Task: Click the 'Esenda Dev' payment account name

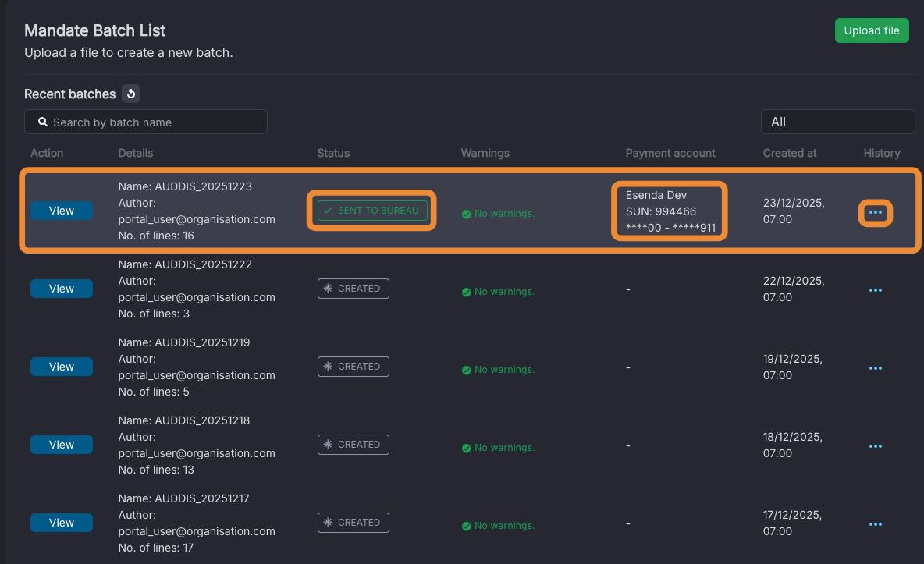Action: pos(656,195)
